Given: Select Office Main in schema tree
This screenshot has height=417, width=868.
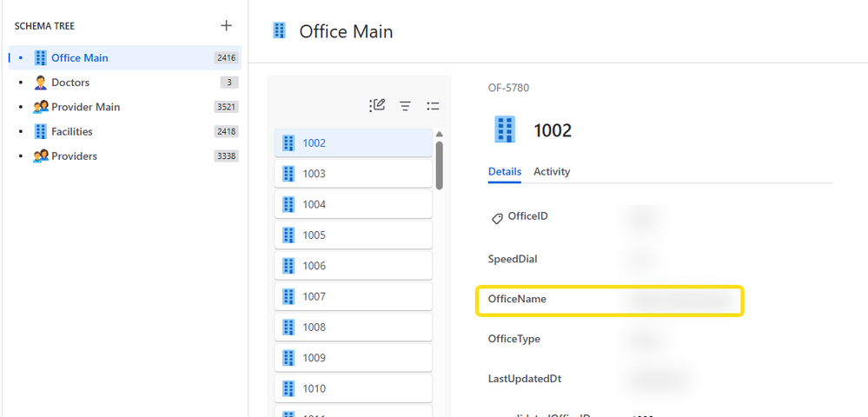Looking at the screenshot, I should pyautogui.click(x=80, y=58).
